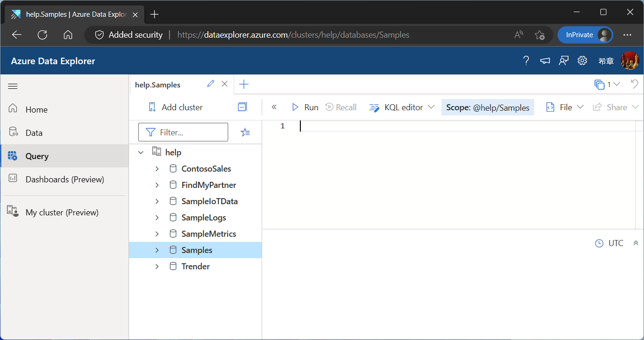Open the tabs count dropdown
This screenshot has height=340, width=644.
(607, 84)
